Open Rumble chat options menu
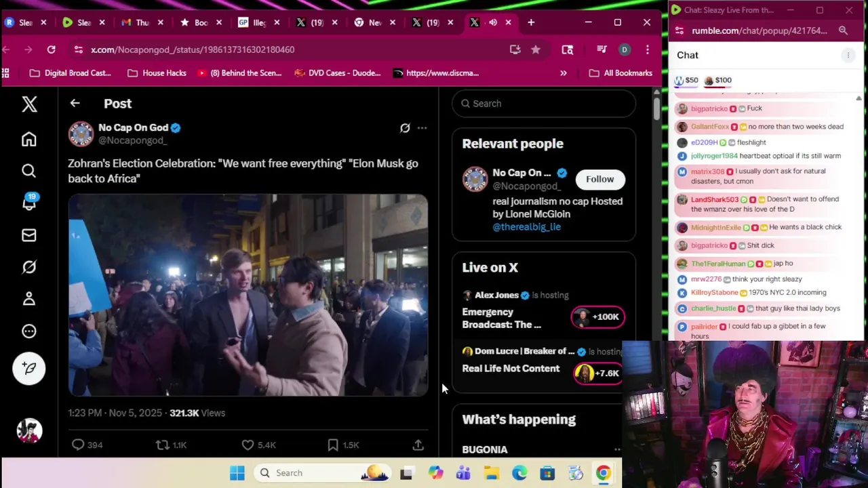 tap(848, 56)
